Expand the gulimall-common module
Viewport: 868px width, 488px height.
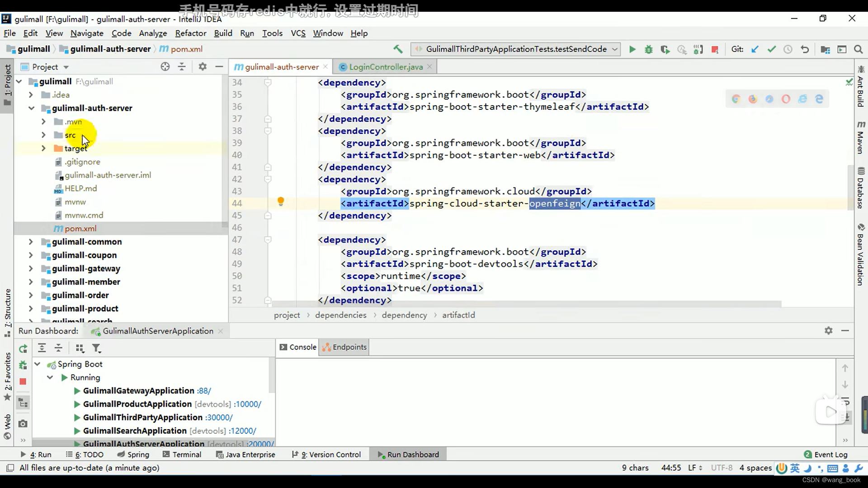tap(31, 242)
